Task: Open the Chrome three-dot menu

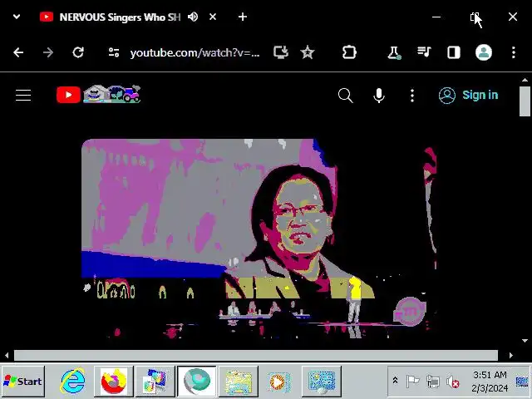Action: pyautogui.click(x=514, y=52)
